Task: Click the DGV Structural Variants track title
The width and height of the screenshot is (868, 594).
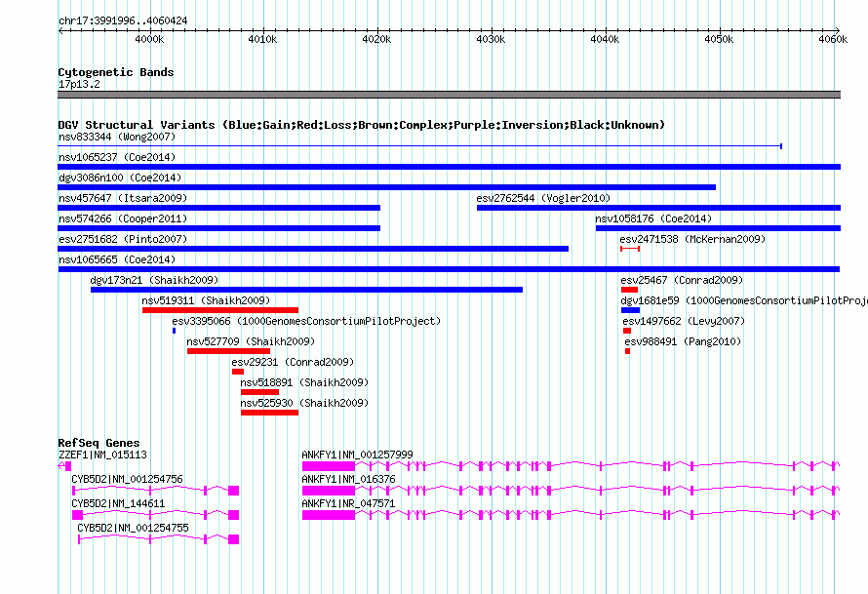Action: [362, 125]
